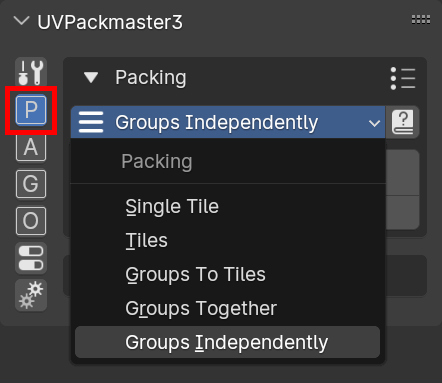Click the panel drag grip dots

tap(421, 20)
